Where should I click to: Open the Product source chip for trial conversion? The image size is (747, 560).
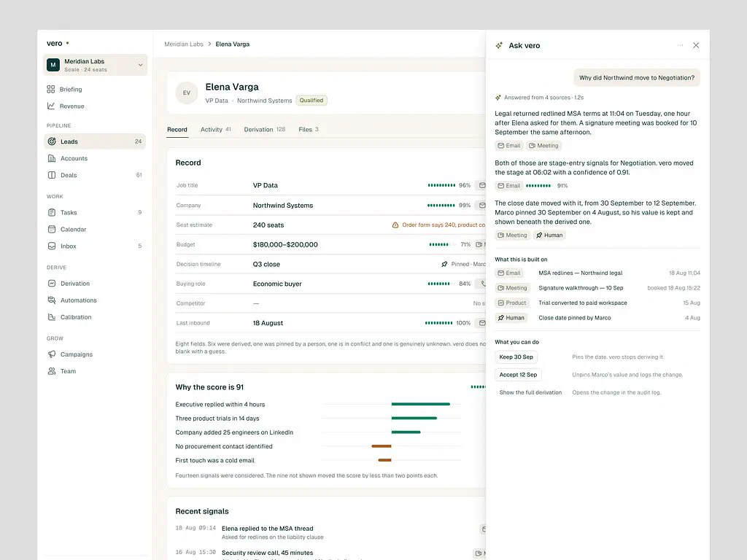[512, 303]
